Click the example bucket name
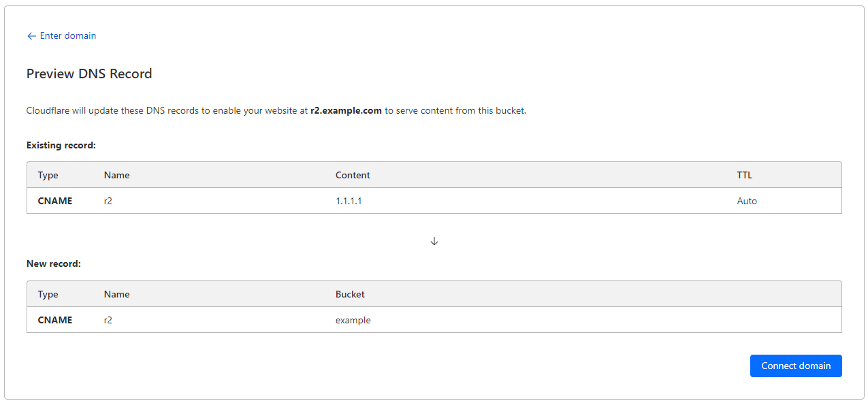 coord(353,320)
